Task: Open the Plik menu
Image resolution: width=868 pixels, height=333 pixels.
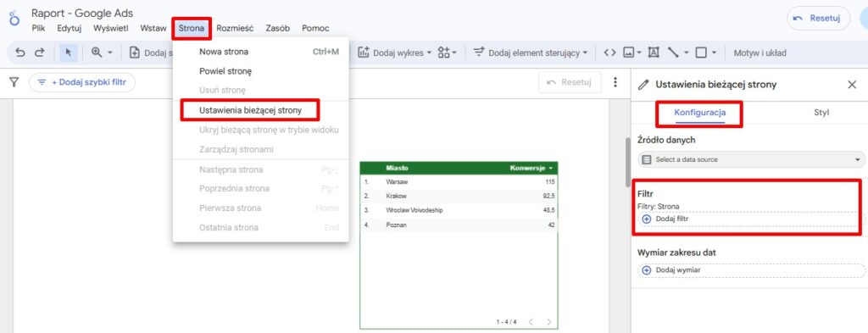Action: pyautogui.click(x=38, y=28)
